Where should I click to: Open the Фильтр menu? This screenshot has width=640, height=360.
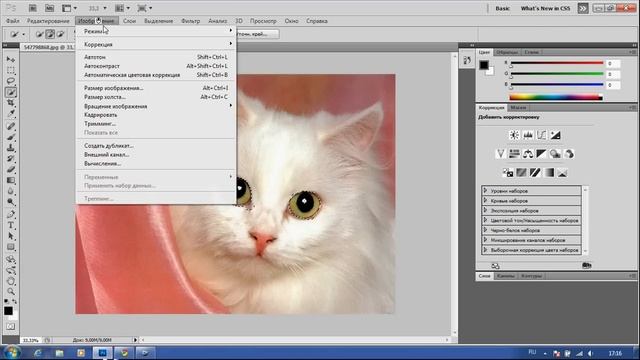click(x=191, y=21)
